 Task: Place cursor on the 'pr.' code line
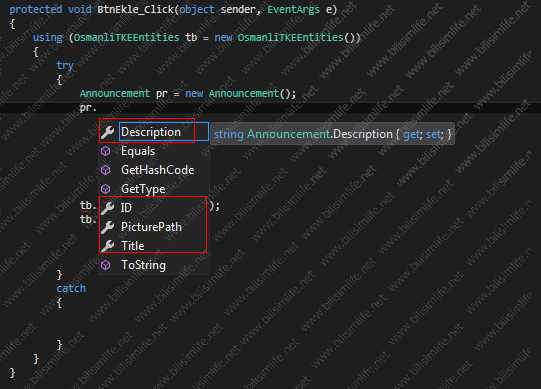(88, 108)
